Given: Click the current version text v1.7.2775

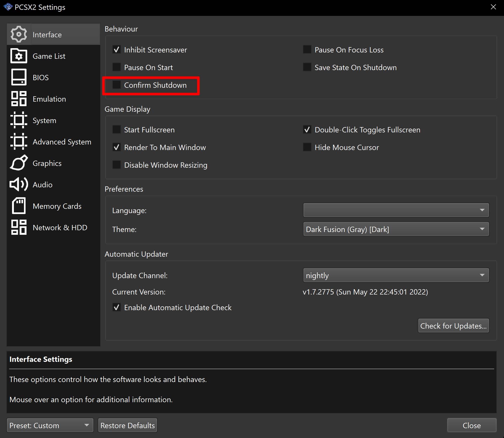Looking at the screenshot, I should [365, 292].
